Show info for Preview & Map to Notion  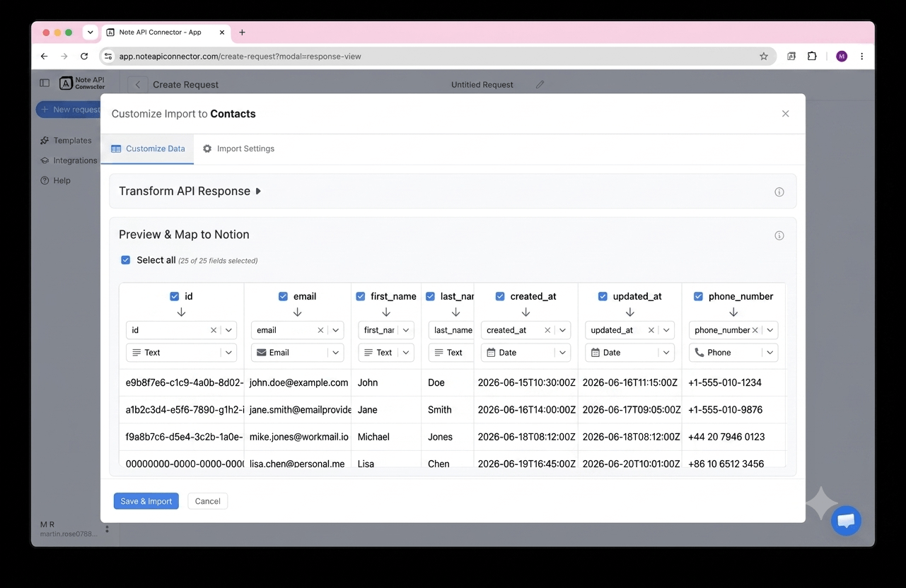click(x=779, y=236)
